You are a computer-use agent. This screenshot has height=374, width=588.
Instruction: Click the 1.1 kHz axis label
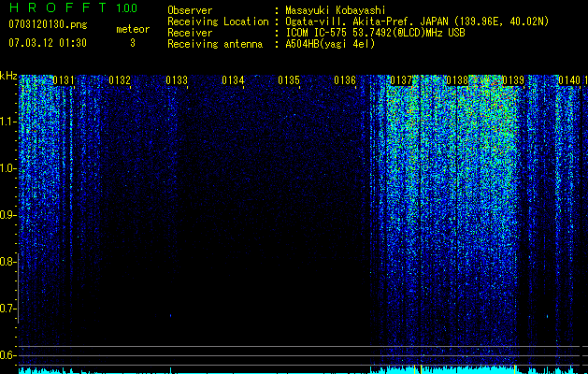pyautogui.click(x=7, y=122)
